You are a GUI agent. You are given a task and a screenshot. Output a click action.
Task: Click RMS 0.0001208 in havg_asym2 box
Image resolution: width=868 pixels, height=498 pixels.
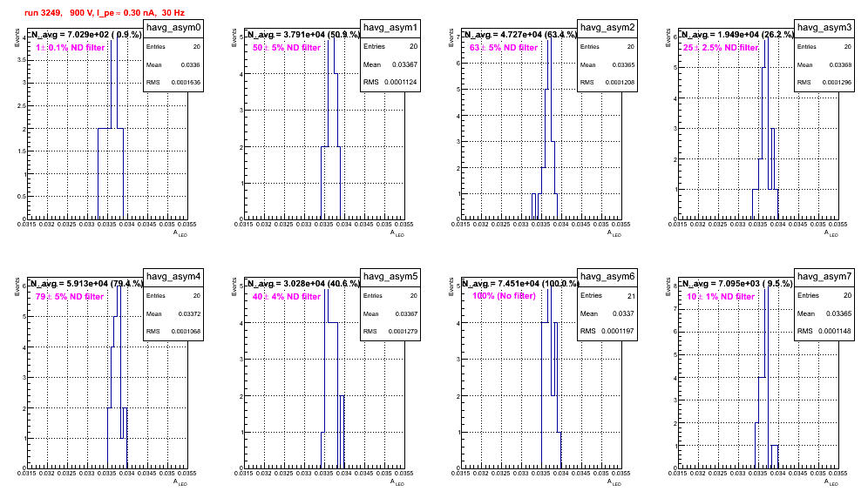coord(607,82)
